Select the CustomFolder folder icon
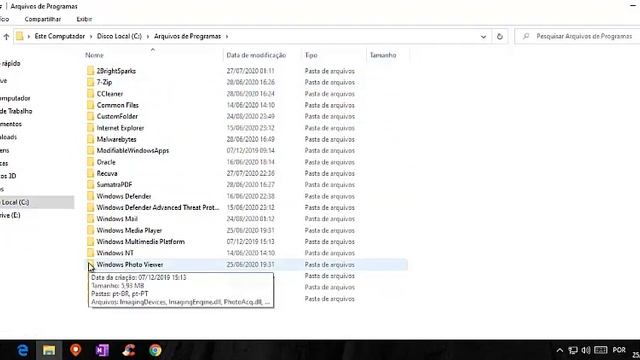Screen dimensions: 640x360 pyautogui.click(x=90, y=116)
